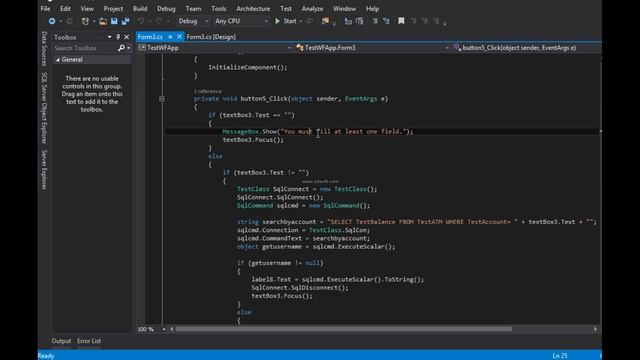Click the Navigate Backward arrow icon

(52, 21)
